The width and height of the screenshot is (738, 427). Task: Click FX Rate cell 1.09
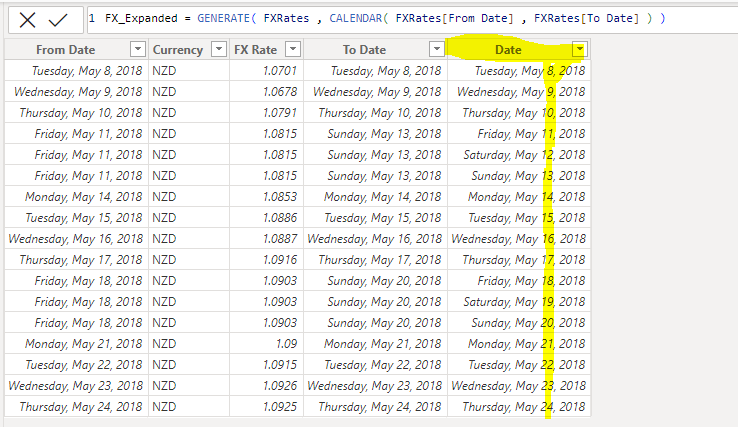click(266, 344)
